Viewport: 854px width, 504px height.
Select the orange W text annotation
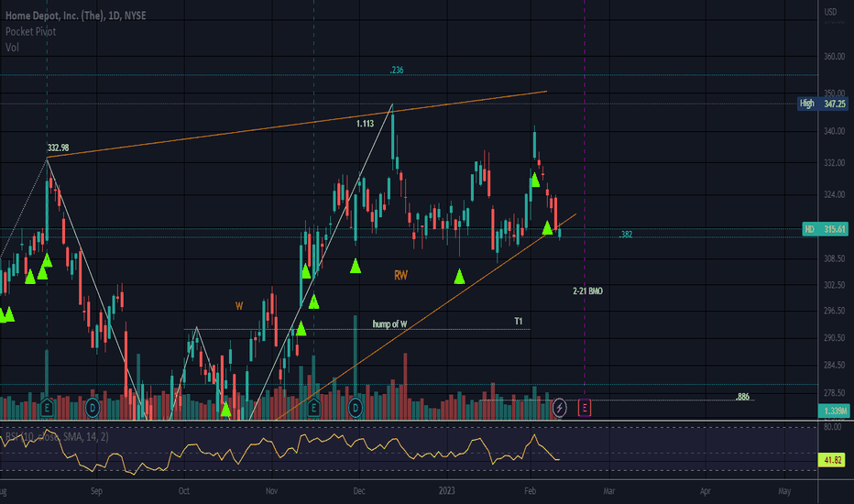(239, 306)
